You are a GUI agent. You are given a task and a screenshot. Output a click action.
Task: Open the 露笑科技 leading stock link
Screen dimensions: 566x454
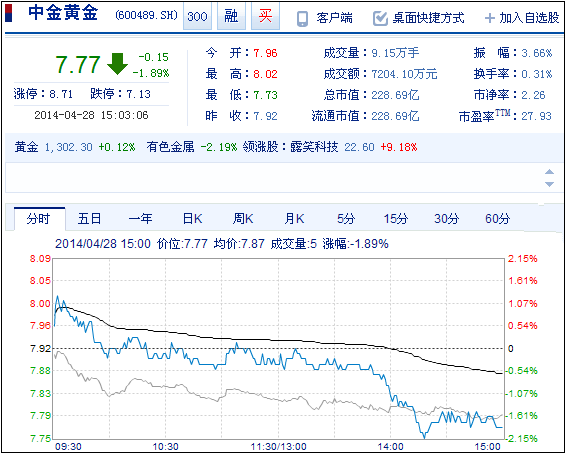click(314, 147)
